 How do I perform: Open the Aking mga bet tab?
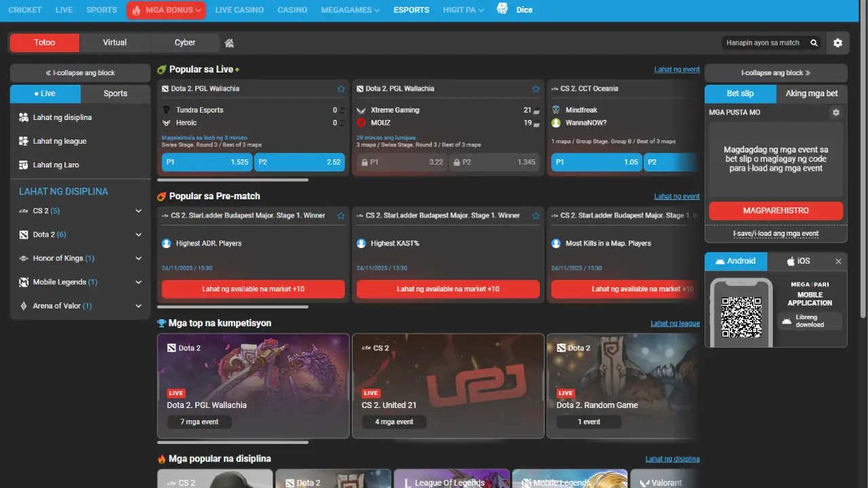[811, 94]
